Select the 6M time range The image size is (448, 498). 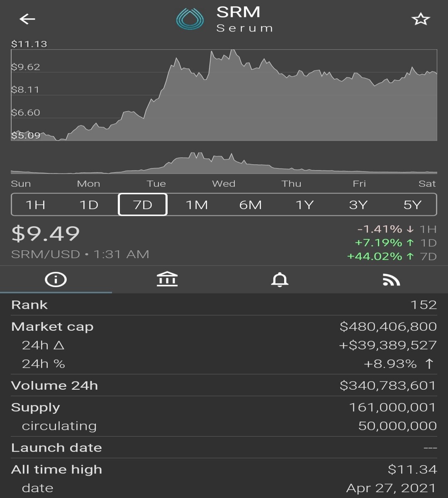click(x=251, y=205)
